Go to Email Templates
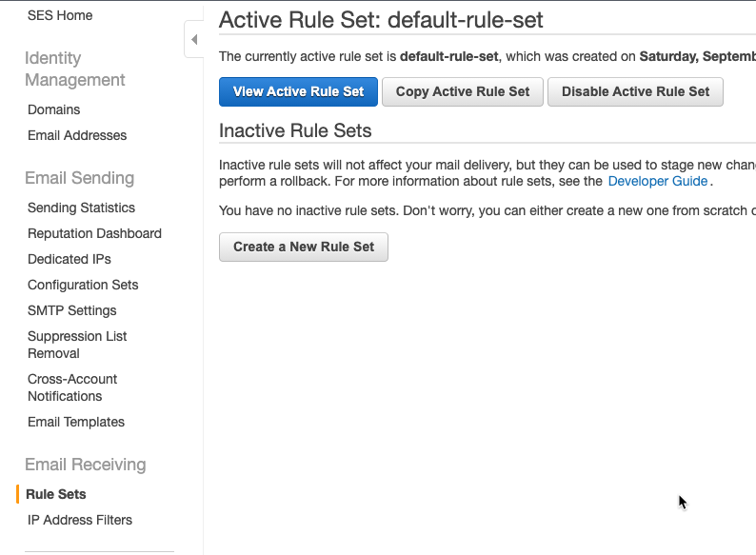756x555 pixels. pos(76,422)
